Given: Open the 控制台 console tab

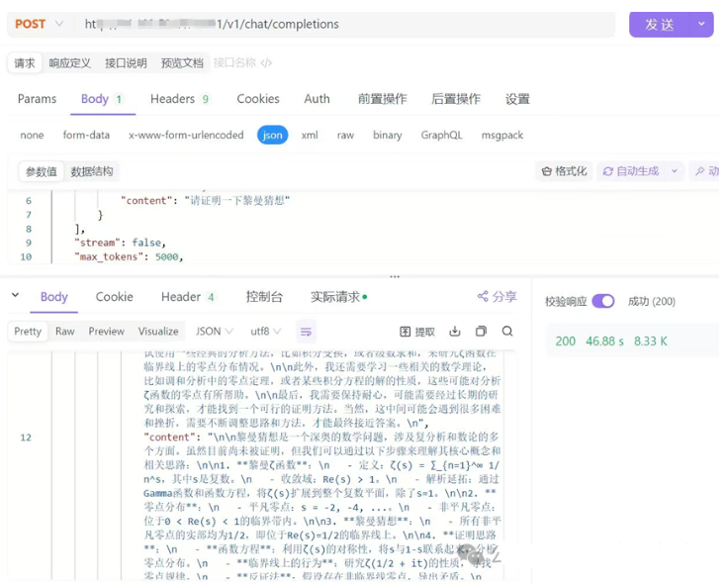Looking at the screenshot, I should click(x=264, y=297).
